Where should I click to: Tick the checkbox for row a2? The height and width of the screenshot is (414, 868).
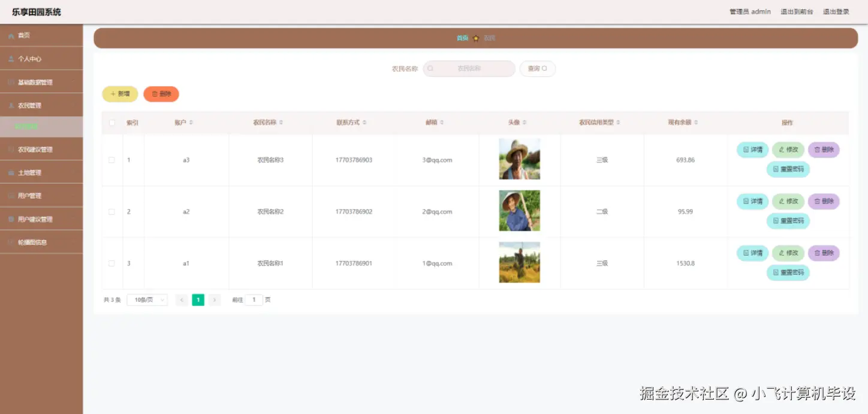point(111,211)
